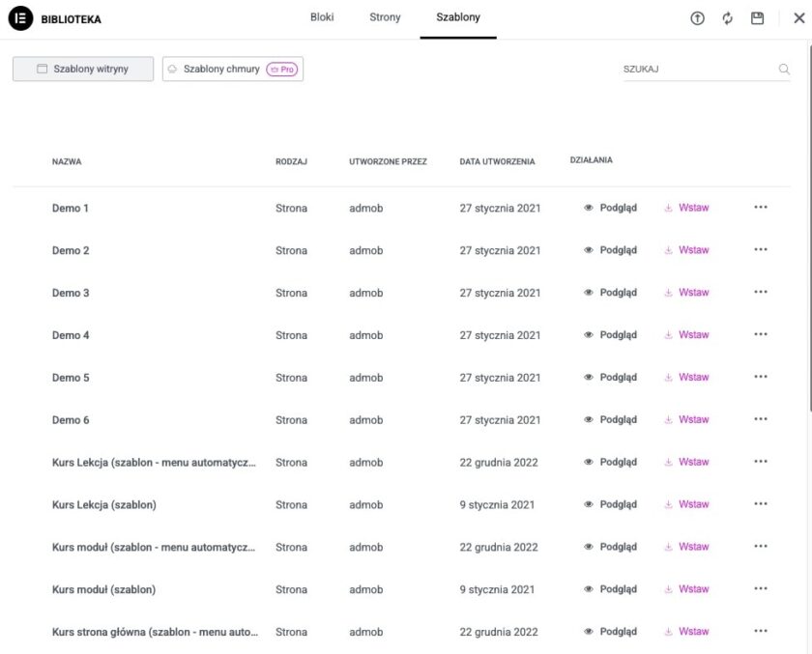Select the Szablony witryny filter
This screenshot has height=654, width=812.
tap(82, 69)
